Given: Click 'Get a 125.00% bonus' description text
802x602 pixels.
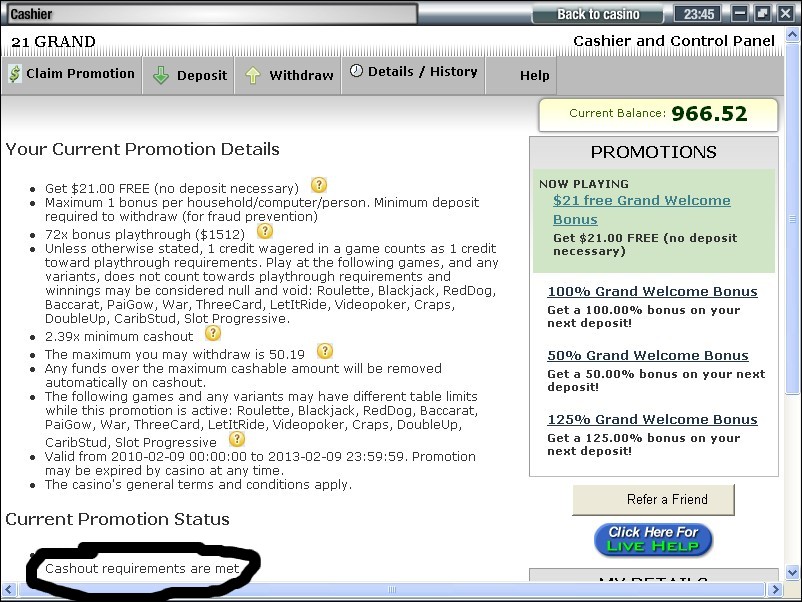Looking at the screenshot, I should click(x=643, y=444).
